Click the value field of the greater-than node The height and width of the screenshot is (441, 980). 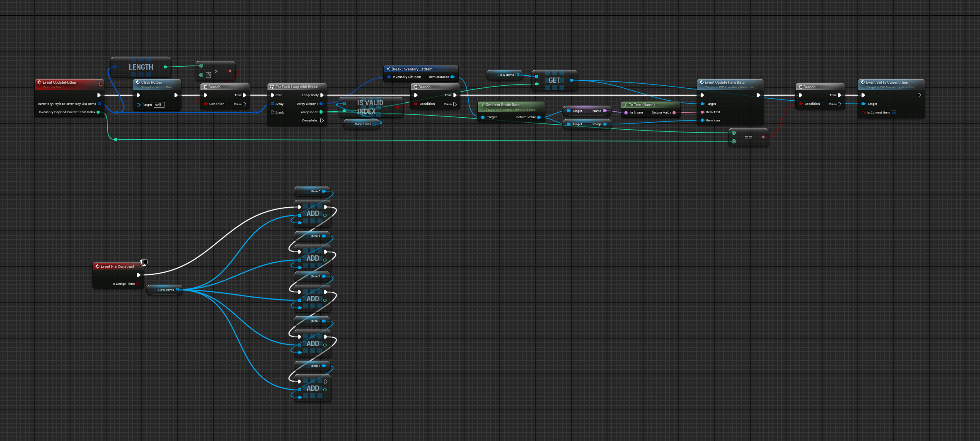[208, 75]
